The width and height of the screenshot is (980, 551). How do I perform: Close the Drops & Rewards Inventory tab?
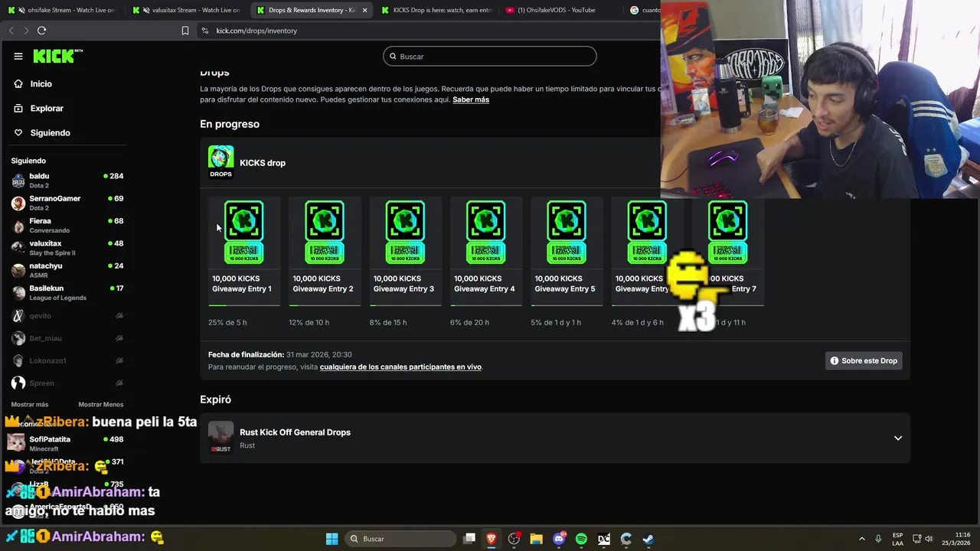(364, 10)
